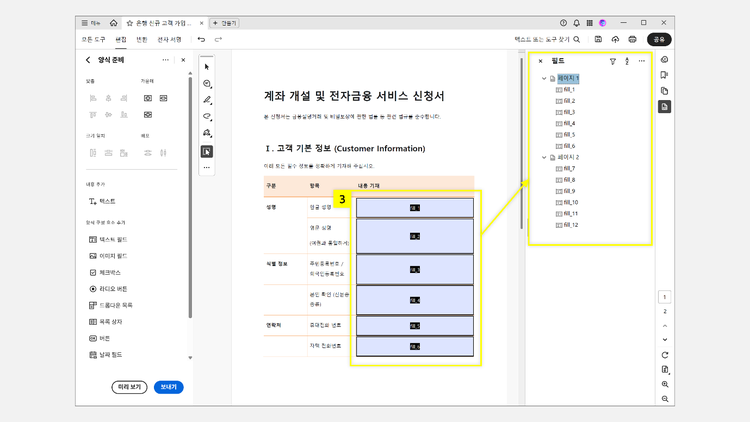Rotate the page view
750x422 pixels.
pyautogui.click(x=665, y=355)
